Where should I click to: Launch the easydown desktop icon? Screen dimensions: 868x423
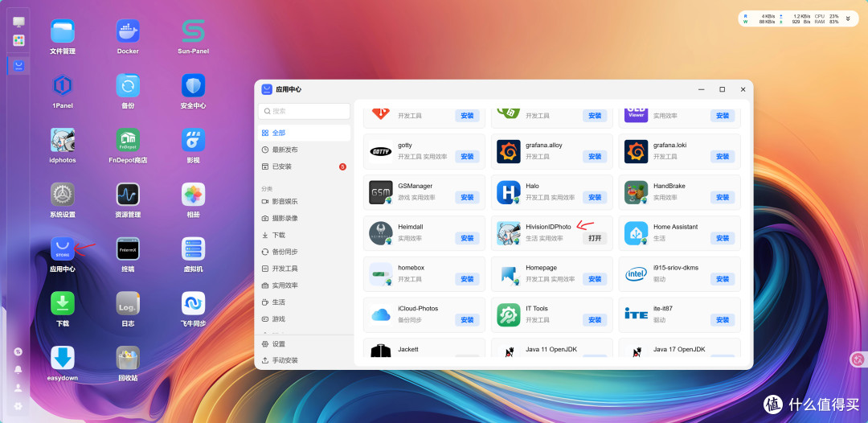tap(63, 358)
